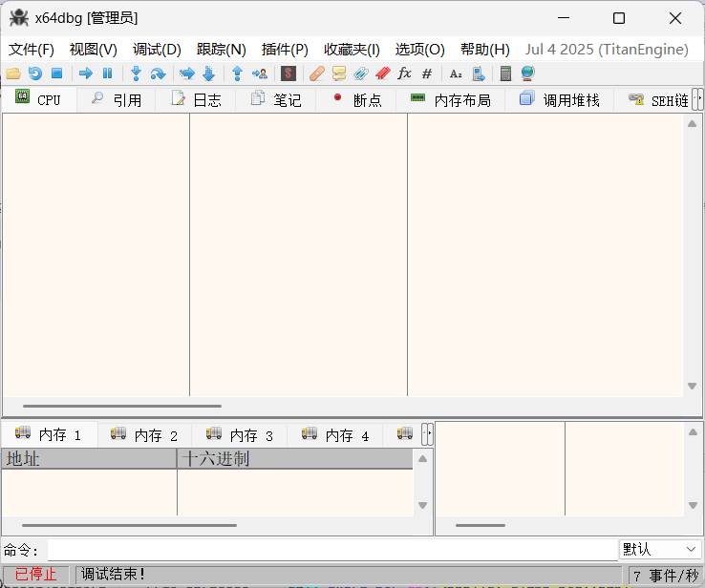
Task: Select the 内存 3 dump tab
Action: click(x=240, y=435)
